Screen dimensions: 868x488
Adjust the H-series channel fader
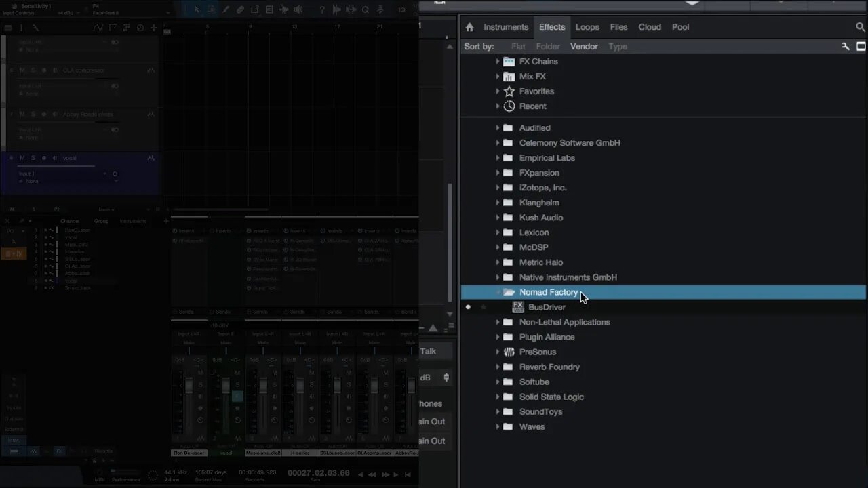coord(300,387)
